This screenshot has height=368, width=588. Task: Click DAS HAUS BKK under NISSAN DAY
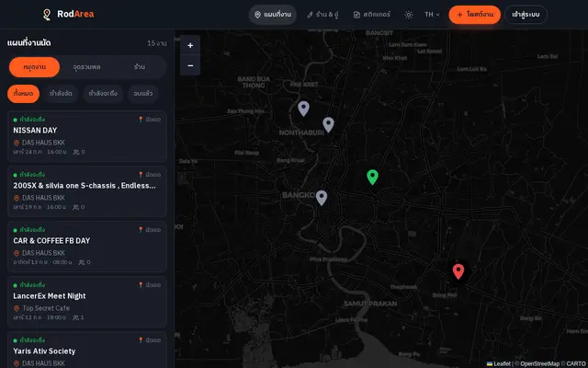[x=43, y=143]
